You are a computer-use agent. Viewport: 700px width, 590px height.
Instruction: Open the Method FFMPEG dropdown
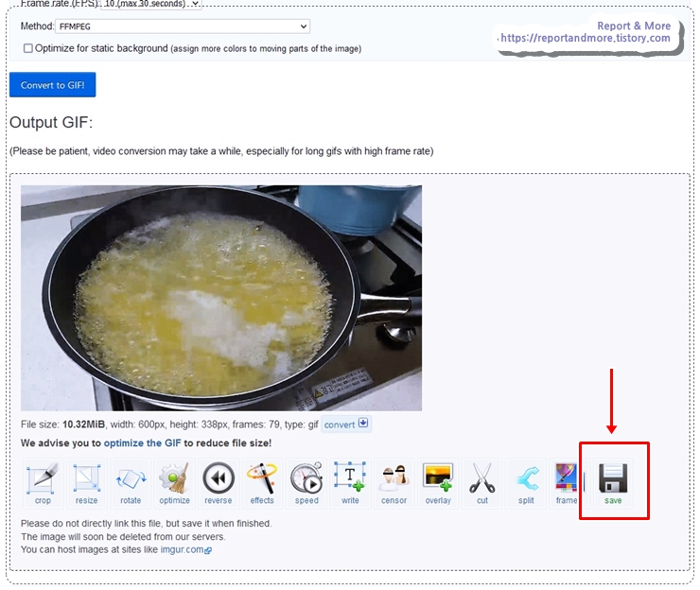click(183, 26)
